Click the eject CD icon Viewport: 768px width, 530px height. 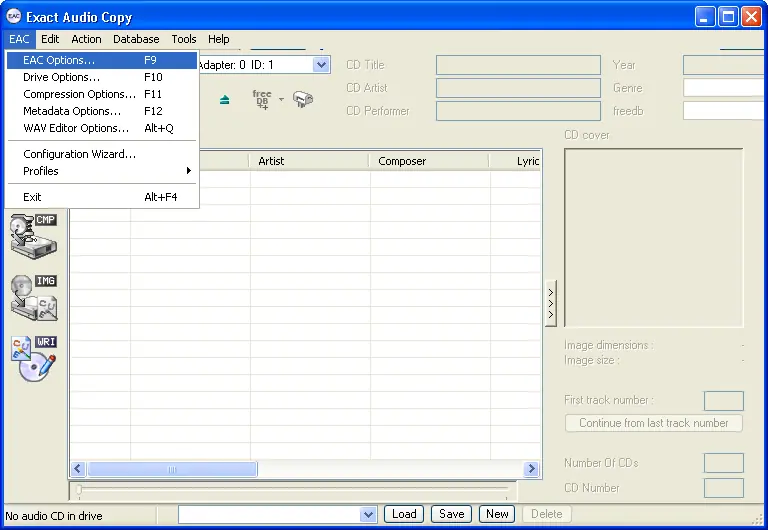point(224,100)
